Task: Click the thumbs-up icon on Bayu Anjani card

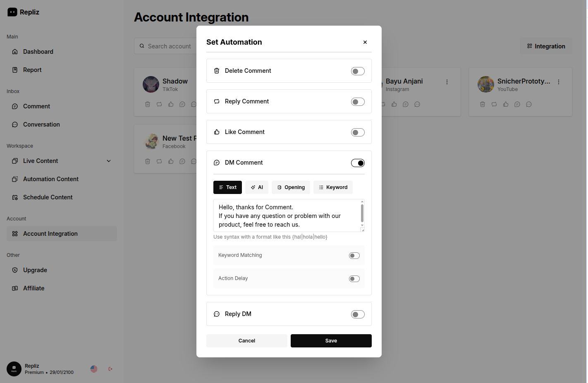Action: point(394,104)
